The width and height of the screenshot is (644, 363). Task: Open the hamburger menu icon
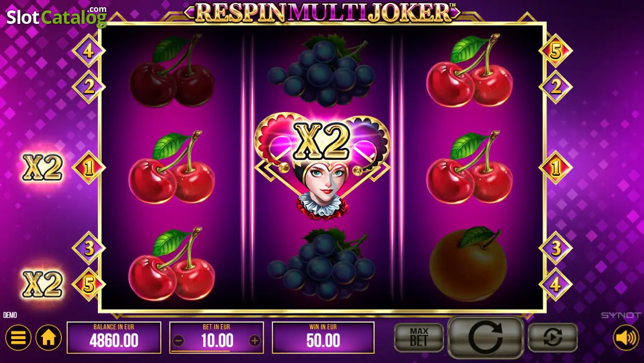coord(19,338)
